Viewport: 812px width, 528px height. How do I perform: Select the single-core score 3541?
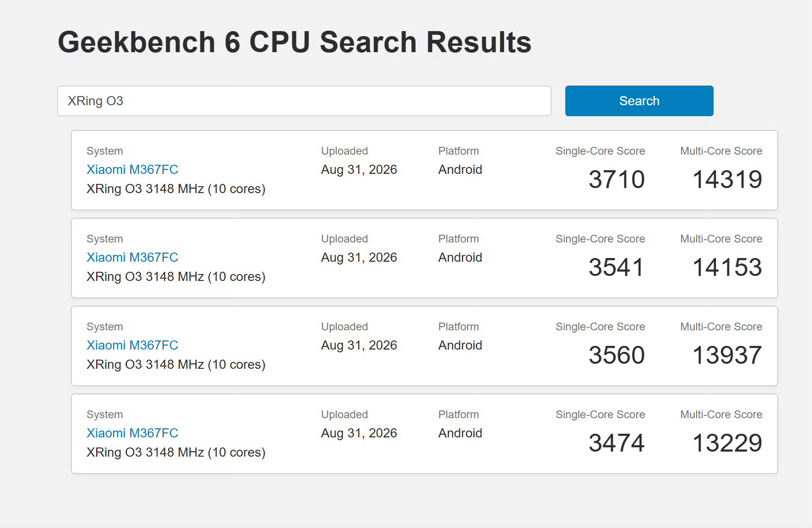tap(617, 267)
